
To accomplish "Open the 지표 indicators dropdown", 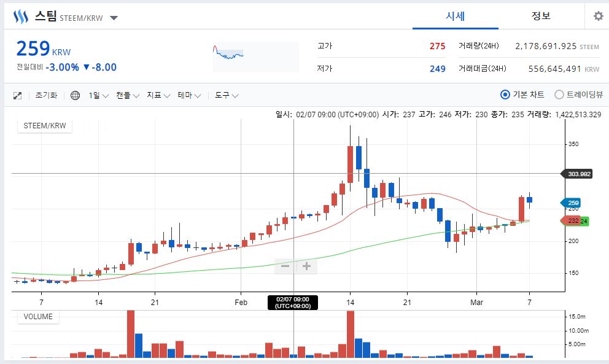I will tap(158, 95).
